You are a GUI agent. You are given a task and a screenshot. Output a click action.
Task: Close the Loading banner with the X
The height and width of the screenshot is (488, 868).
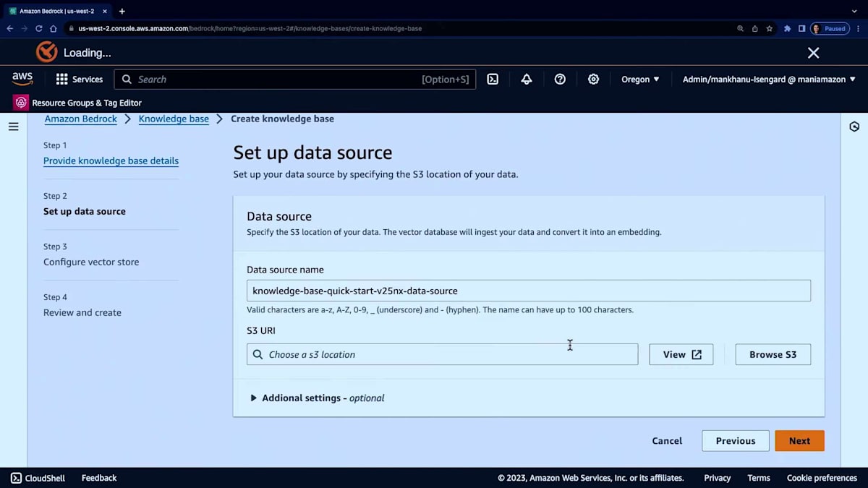(x=814, y=53)
